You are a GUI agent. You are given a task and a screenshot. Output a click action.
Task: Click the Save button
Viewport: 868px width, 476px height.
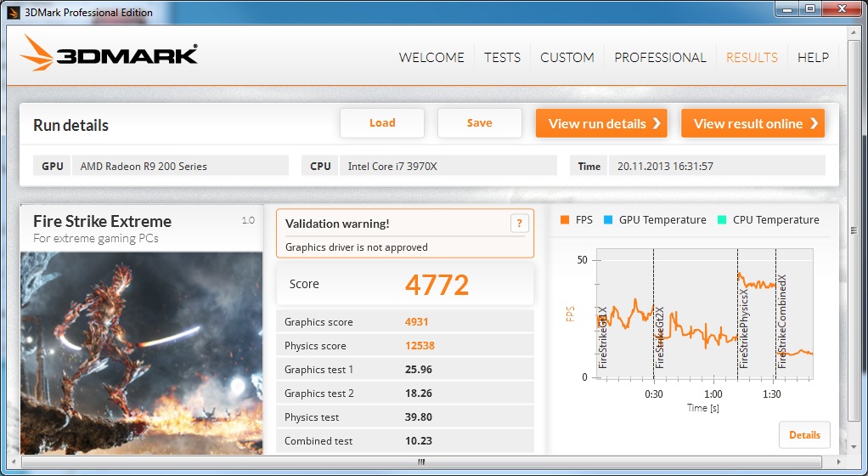click(x=479, y=123)
